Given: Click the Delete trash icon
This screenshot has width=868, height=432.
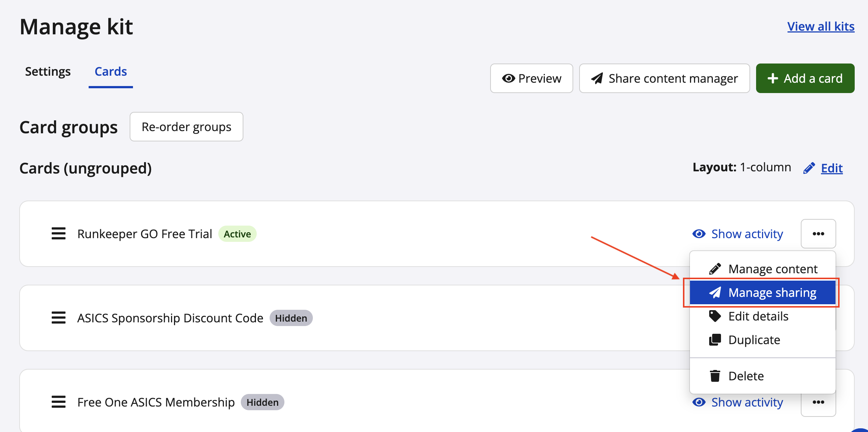Looking at the screenshot, I should pyautogui.click(x=715, y=376).
